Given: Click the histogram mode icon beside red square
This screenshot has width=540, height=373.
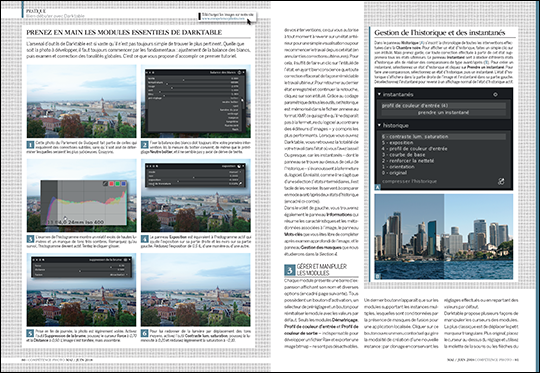Looking at the screenshot, I should pyautogui.click(x=105, y=184).
